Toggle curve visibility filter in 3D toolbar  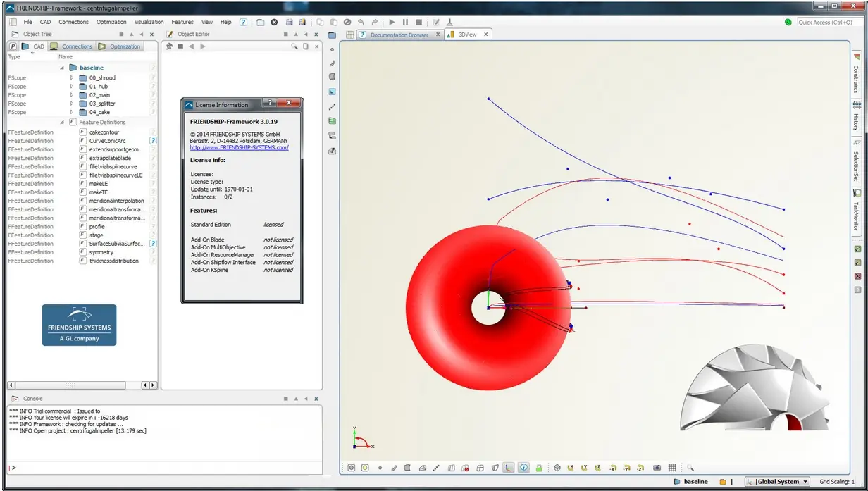pyautogui.click(x=394, y=468)
